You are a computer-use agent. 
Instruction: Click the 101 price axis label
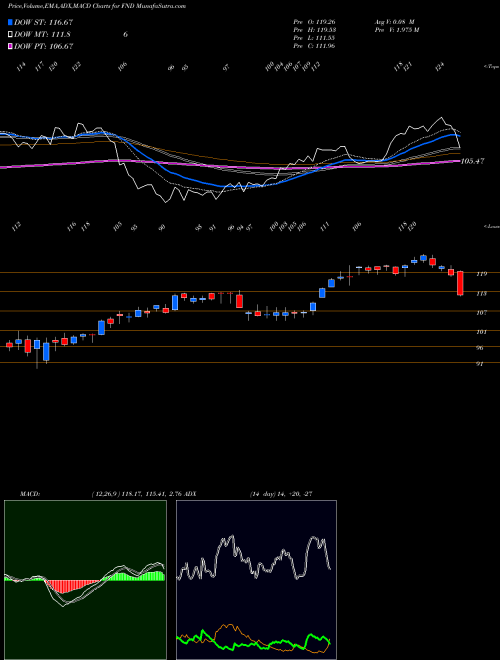481,332
